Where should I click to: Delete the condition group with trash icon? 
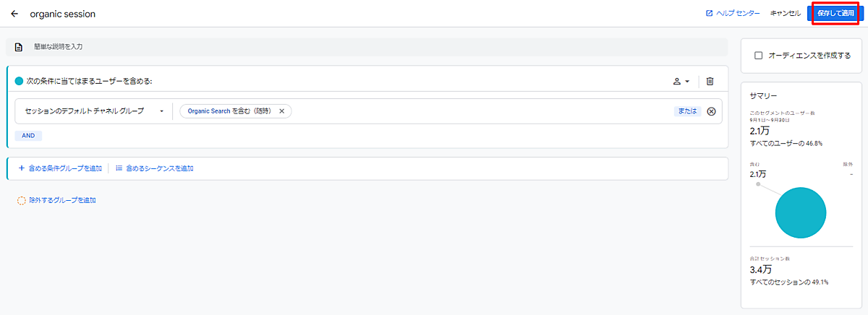tap(710, 82)
